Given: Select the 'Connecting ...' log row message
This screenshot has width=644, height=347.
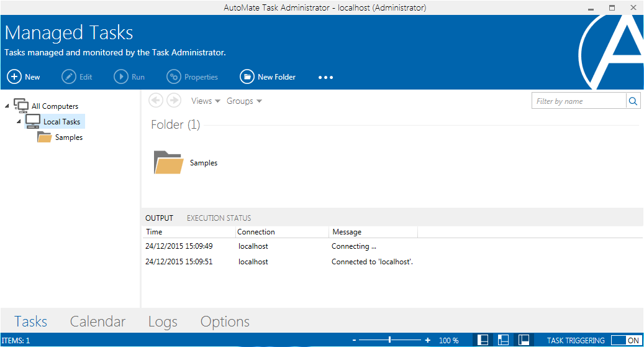Looking at the screenshot, I should click(353, 246).
